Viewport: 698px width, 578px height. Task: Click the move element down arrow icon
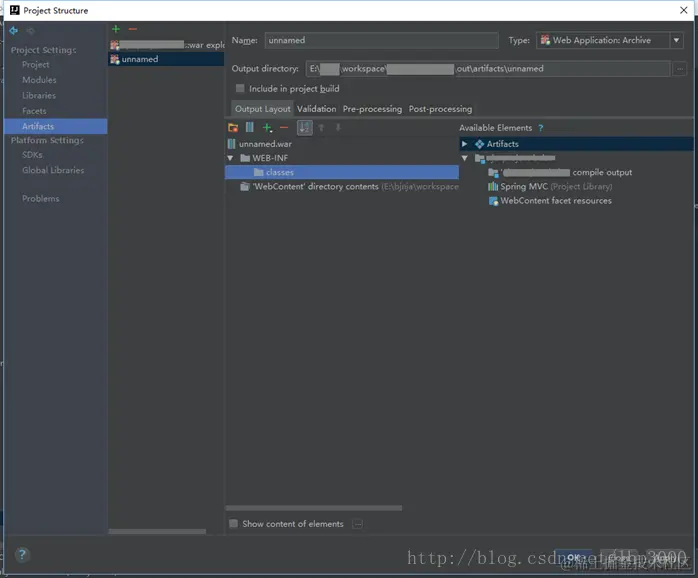[x=338, y=128]
